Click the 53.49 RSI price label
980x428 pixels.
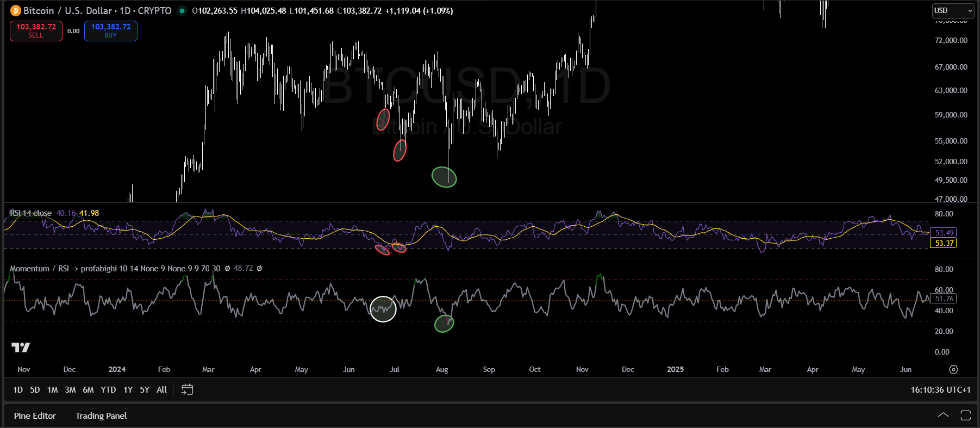(x=944, y=233)
